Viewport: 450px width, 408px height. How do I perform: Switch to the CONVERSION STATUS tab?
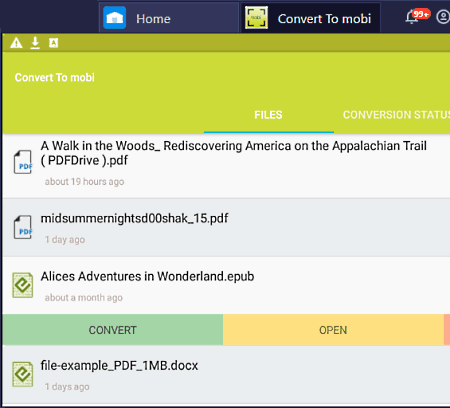point(396,115)
